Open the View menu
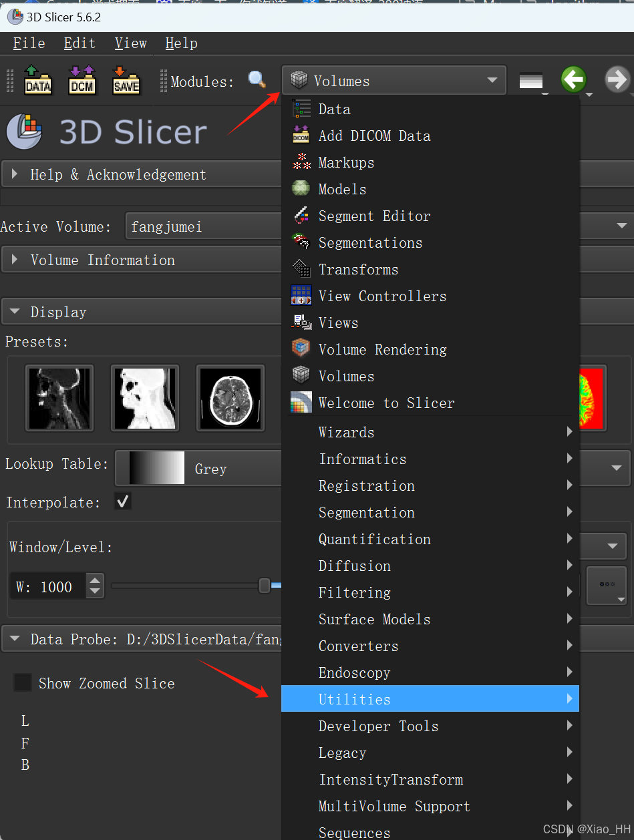634x840 pixels. point(130,43)
